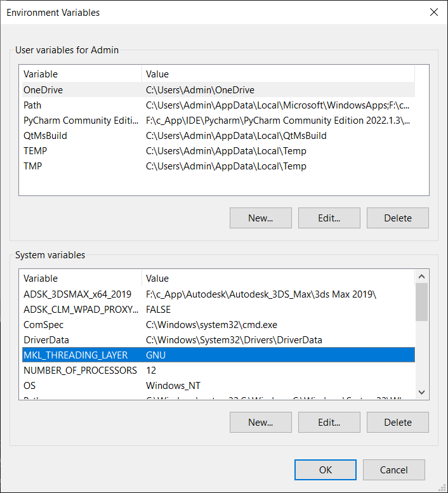Click Edit button under User variables

[329, 218]
